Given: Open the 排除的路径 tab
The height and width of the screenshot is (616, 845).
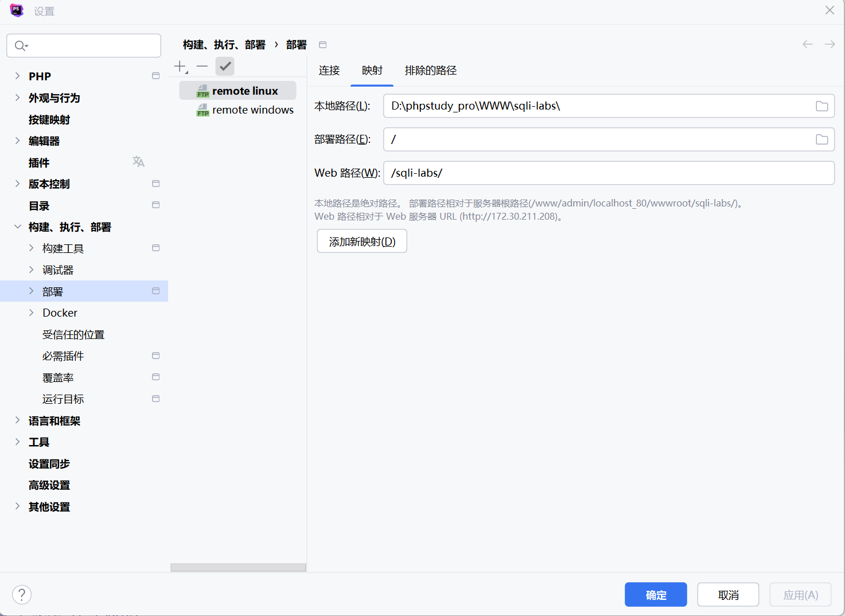Looking at the screenshot, I should coord(430,71).
